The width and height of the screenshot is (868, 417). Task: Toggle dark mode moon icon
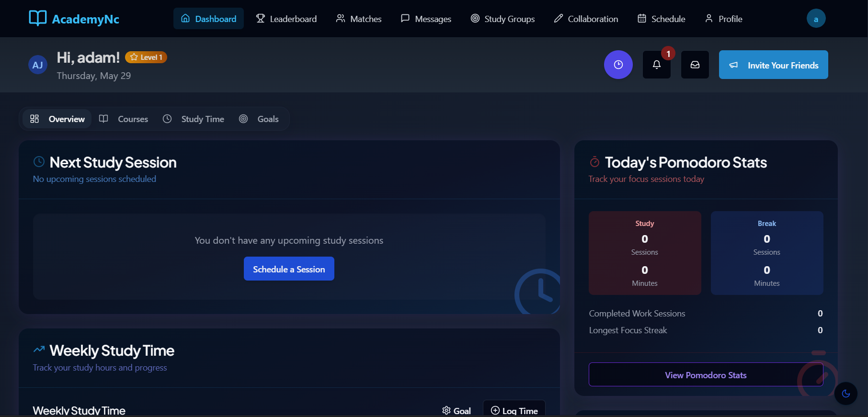(846, 394)
